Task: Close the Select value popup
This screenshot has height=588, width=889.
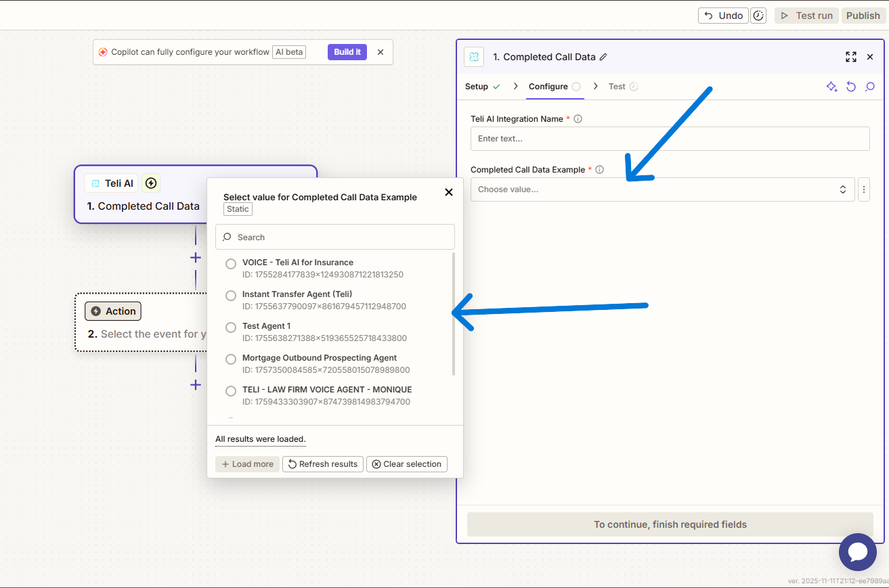Action: click(448, 192)
